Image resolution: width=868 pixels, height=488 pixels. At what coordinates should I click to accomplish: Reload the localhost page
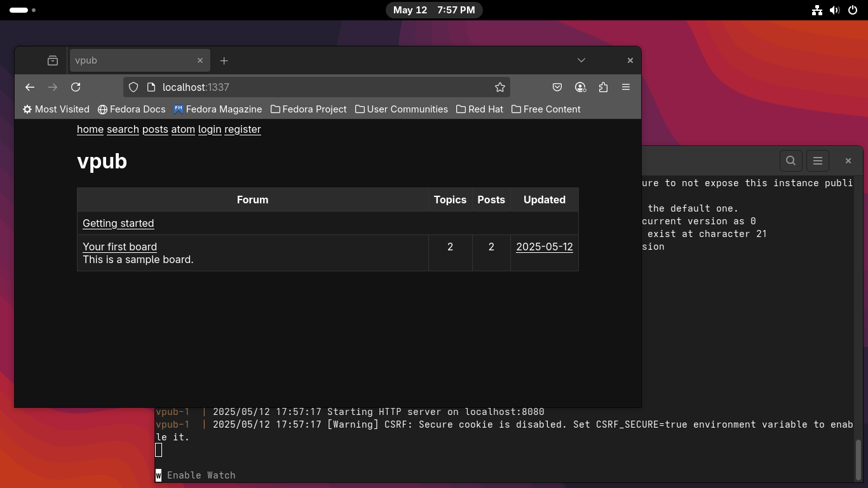tap(76, 87)
